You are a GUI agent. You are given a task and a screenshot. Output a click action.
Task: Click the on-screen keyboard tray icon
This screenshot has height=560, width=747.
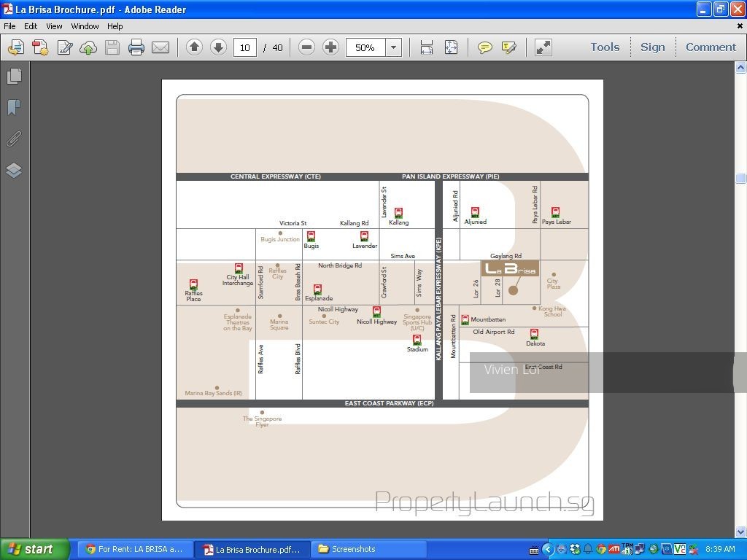534,551
